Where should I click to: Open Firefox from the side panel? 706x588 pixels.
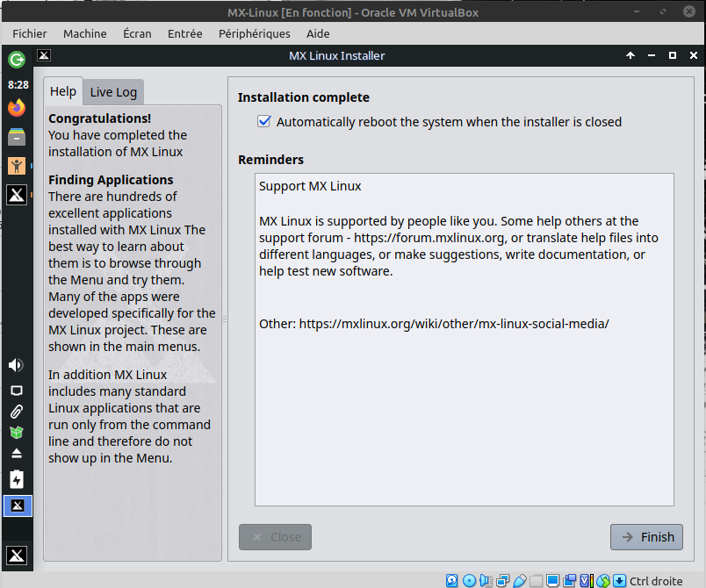(x=17, y=108)
